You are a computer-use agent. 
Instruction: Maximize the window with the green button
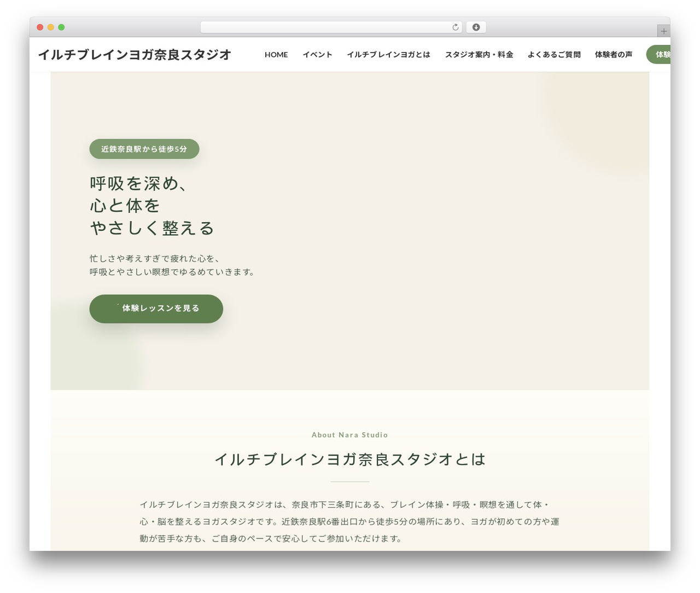[x=61, y=27]
